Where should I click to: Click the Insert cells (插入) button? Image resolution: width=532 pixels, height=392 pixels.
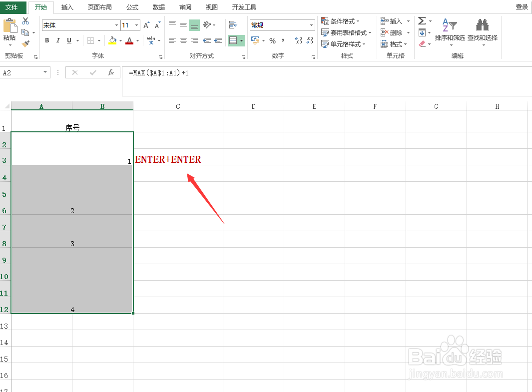[x=392, y=21]
